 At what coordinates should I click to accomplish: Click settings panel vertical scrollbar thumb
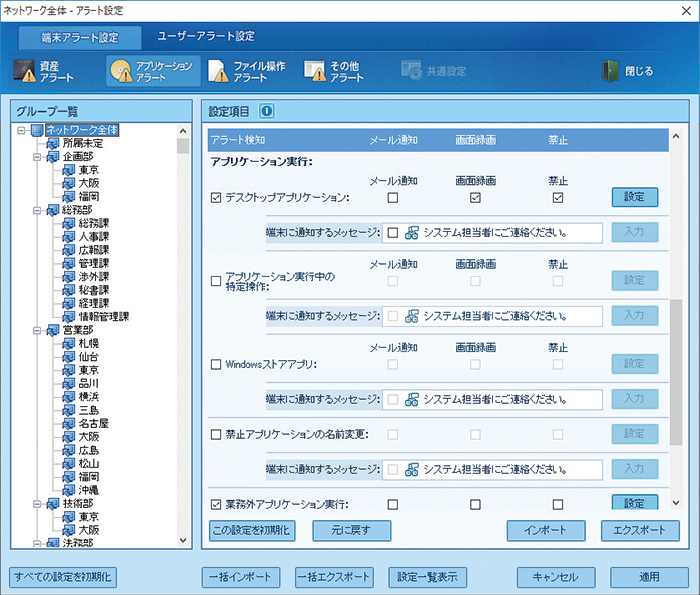pyautogui.click(x=676, y=372)
